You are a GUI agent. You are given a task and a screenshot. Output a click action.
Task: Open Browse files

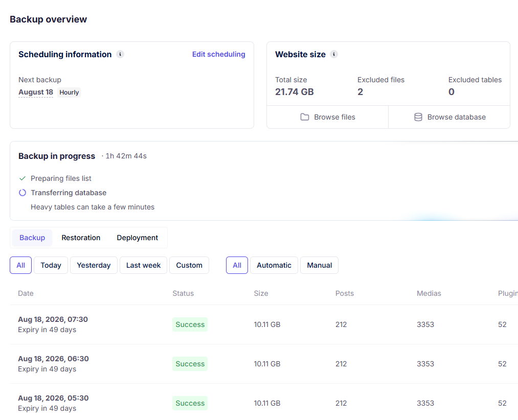(327, 117)
